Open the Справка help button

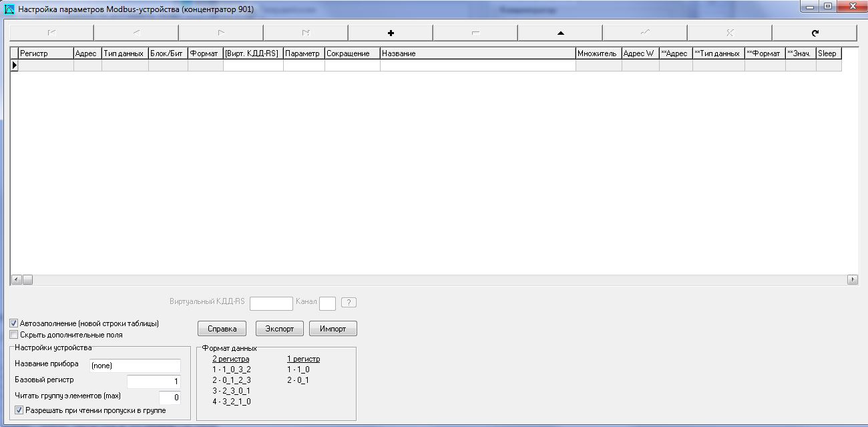click(222, 329)
